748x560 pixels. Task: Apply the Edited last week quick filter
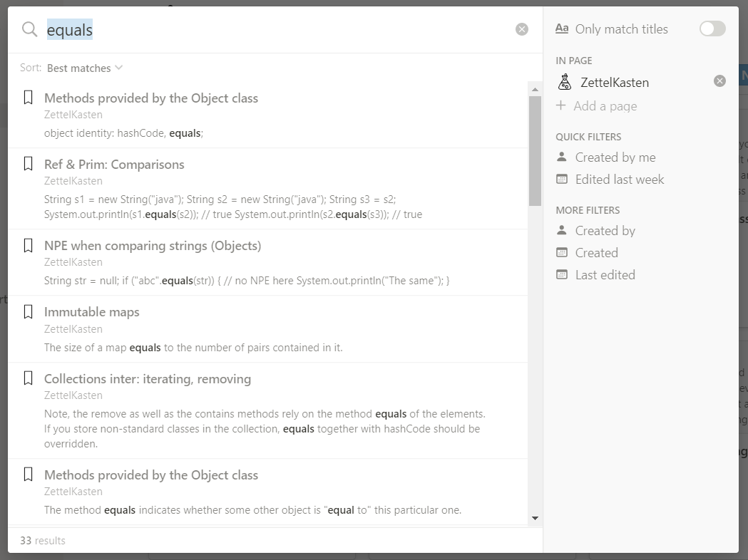coord(619,180)
